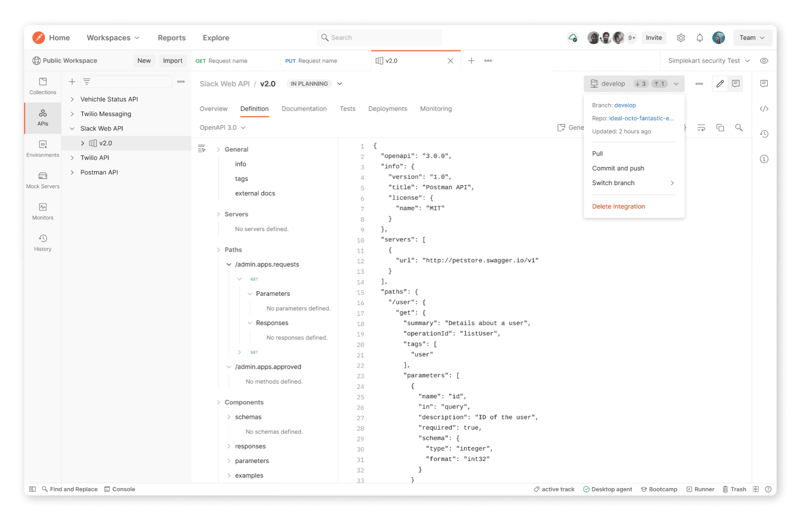
Task: Open the comments icon next to pencil
Action: point(735,84)
